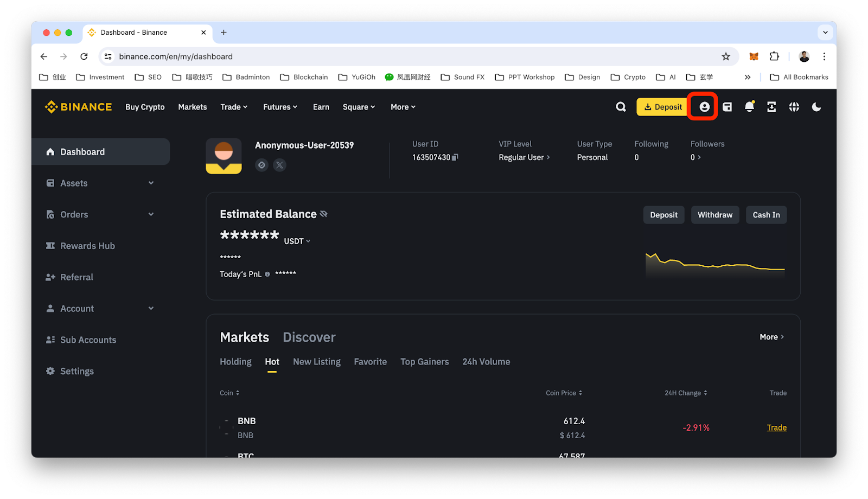Select the Favorite tab
This screenshot has width=868, height=499.
(x=371, y=362)
